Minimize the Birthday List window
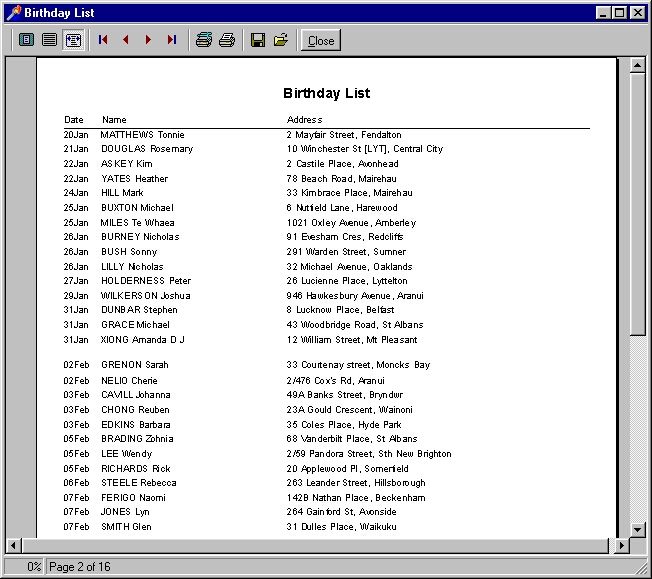Image resolution: width=652 pixels, height=579 pixels. click(603, 13)
